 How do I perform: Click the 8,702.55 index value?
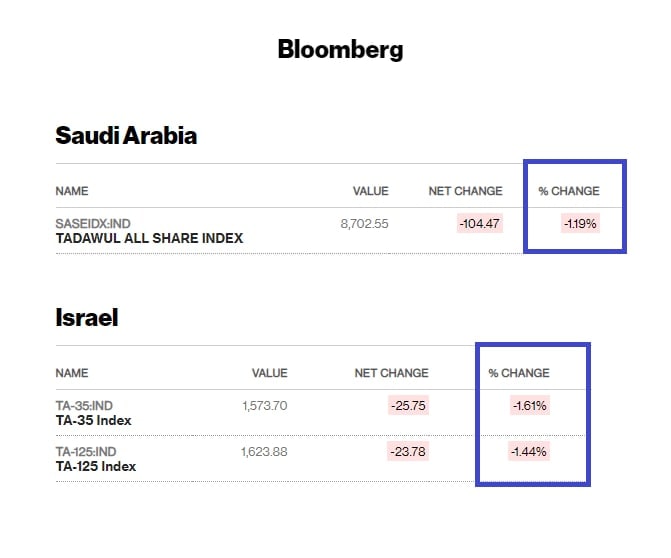coord(364,224)
